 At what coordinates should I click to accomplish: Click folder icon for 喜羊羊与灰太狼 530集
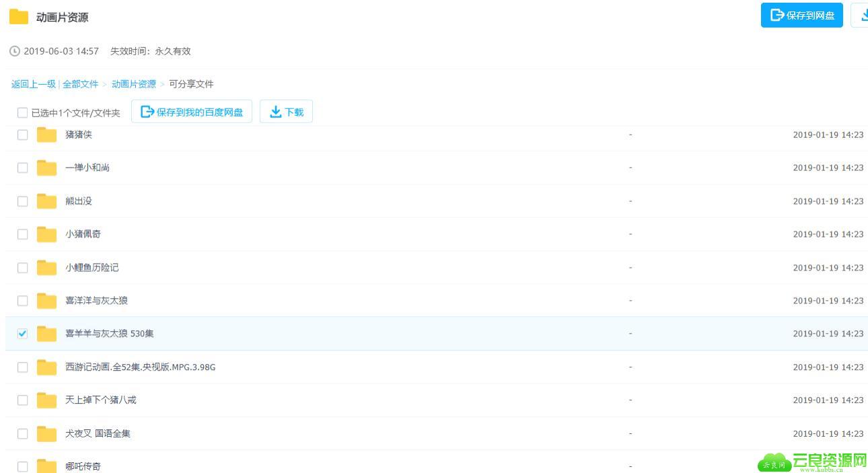pos(46,334)
